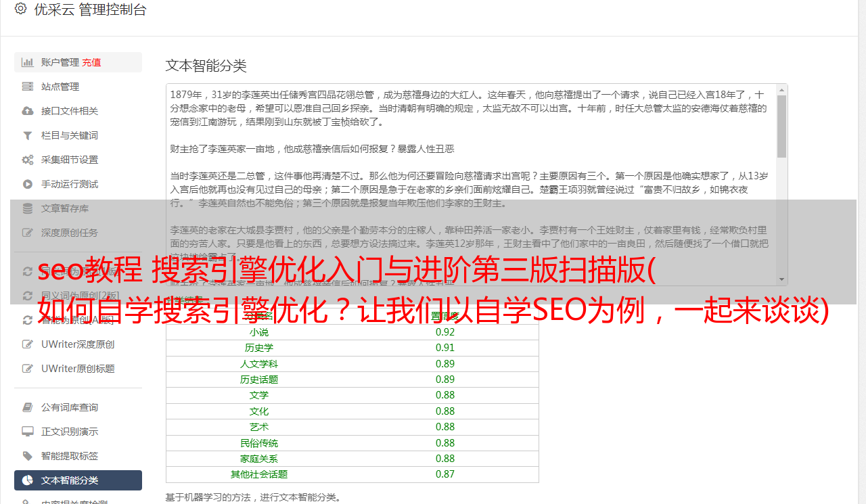Click the edit icon for UWriter深度原创

(x=28, y=344)
